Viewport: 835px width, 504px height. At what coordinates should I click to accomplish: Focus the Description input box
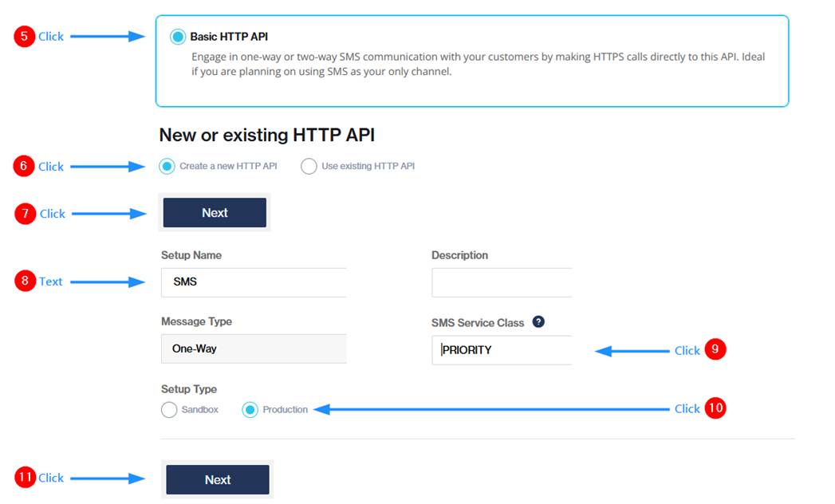coord(501,282)
